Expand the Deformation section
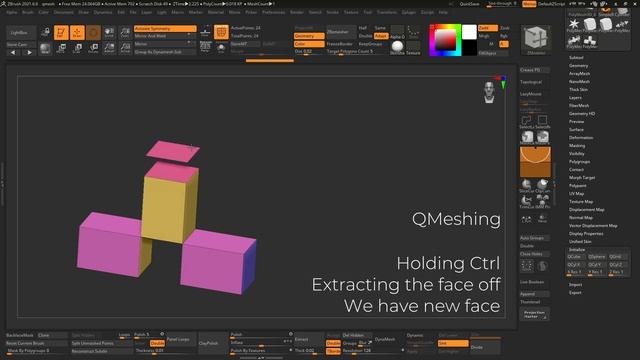 point(581,138)
